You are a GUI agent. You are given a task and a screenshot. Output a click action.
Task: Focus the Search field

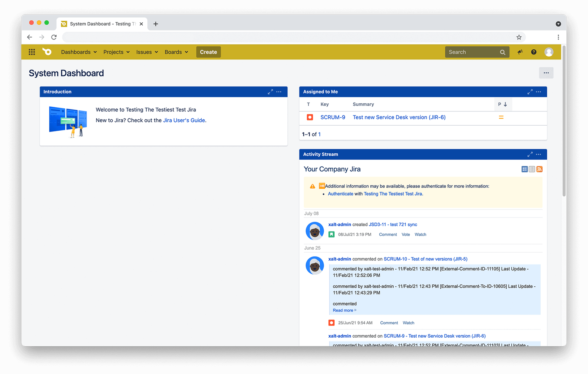pyautogui.click(x=477, y=52)
